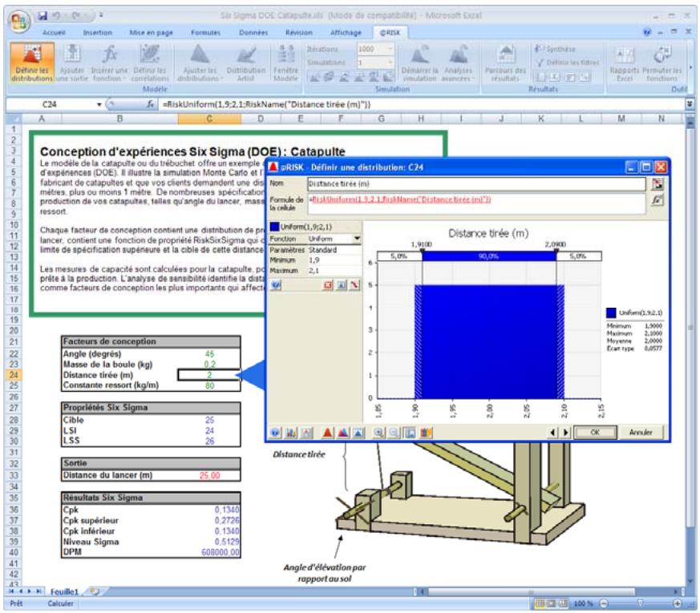Open the Fenêtre Modèle window
The height and width of the screenshot is (613, 700).
pos(285,63)
